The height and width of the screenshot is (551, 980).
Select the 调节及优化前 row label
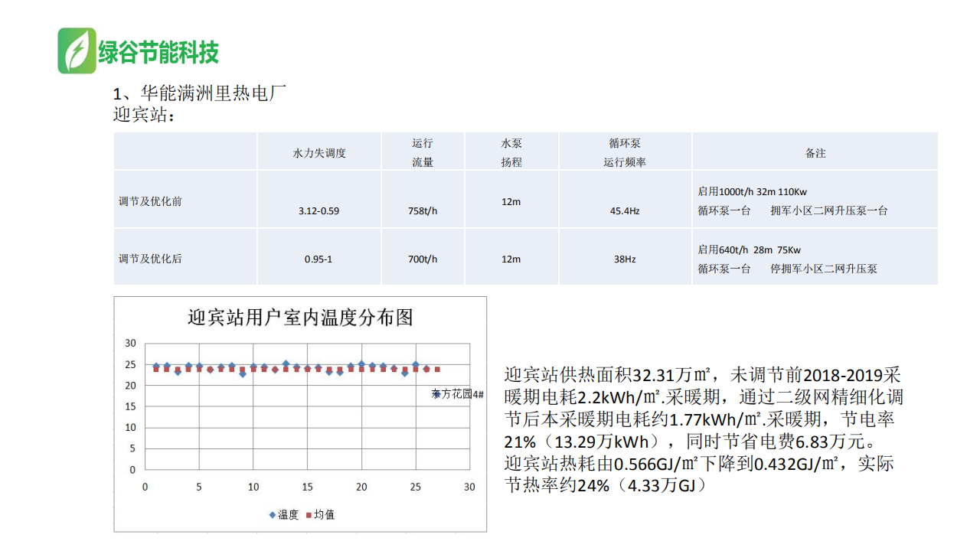coord(150,201)
